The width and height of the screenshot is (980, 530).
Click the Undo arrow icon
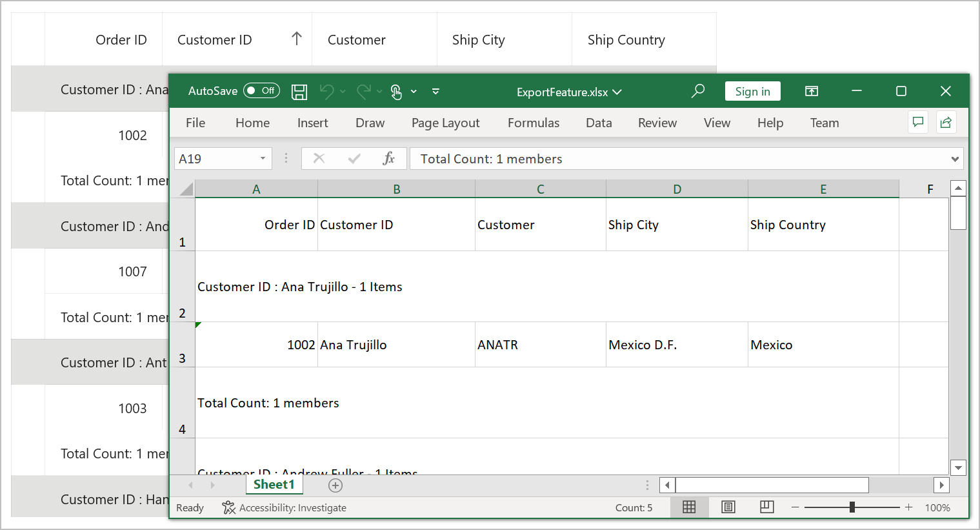327,92
